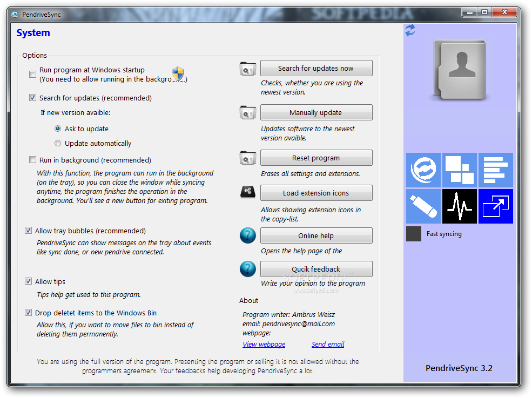This screenshot has width=532, height=398.
Task: Toggle the Allow tips checkbox
Action: click(x=29, y=281)
